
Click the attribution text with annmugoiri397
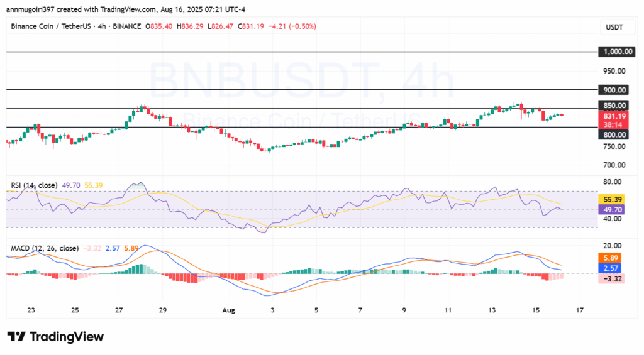pyautogui.click(x=126, y=9)
